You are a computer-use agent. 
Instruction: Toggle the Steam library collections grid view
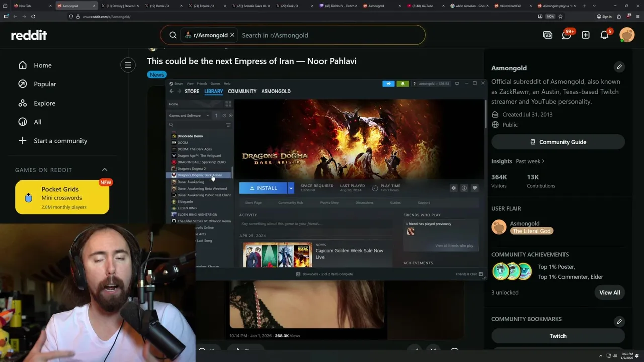tap(228, 104)
